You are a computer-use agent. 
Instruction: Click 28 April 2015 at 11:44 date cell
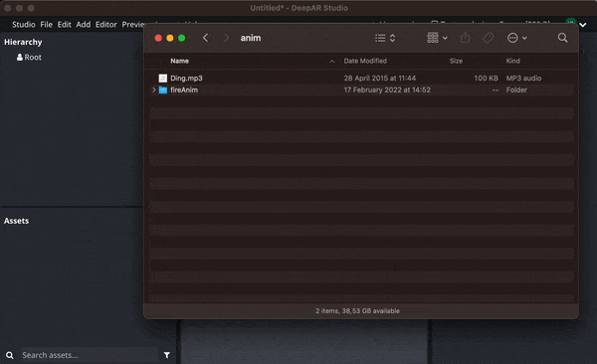(380, 78)
